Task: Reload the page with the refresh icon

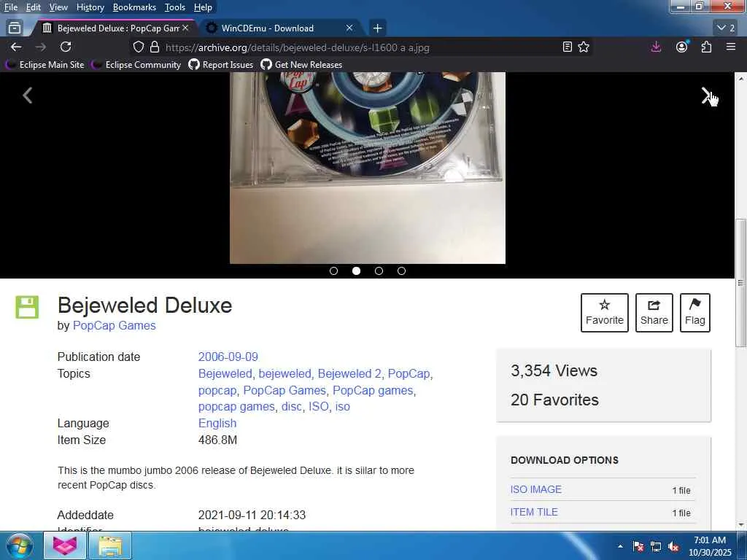Action: pyautogui.click(x=66, y=47)
